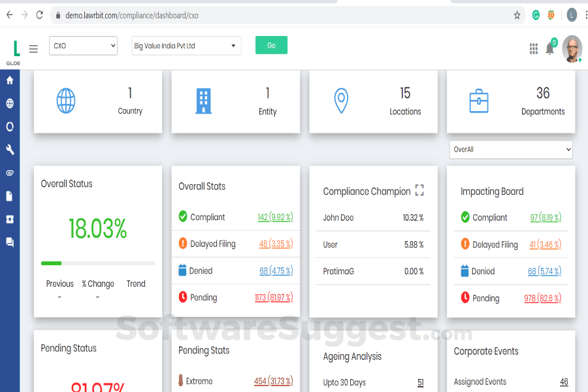Click the Compliant link showing 142
The width and height of the screenshot is (588, 392).
(275, 217)
